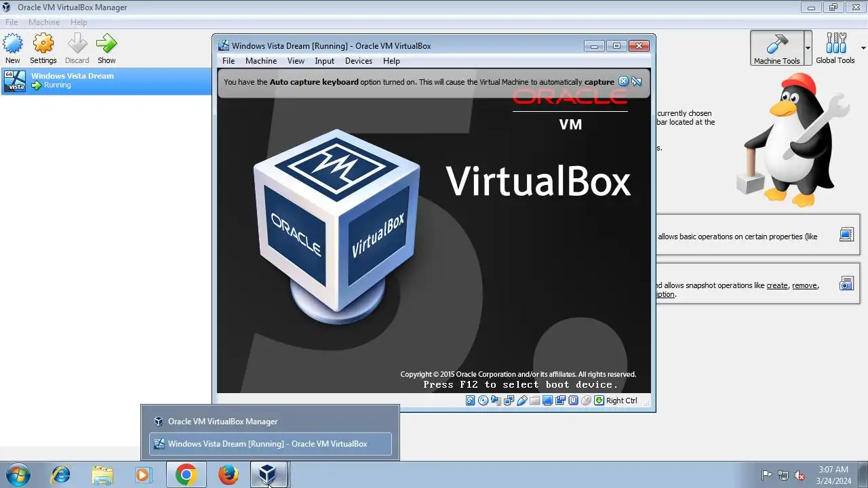The width and height of the screenshot is (868, 488).
Task: Click the shared folders status icon
Action: coord(534,401)
